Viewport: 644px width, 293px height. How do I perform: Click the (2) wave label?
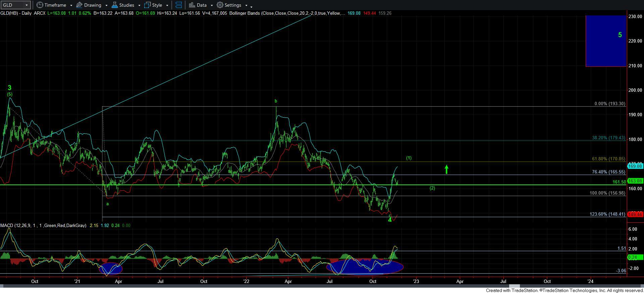(x=432, y=188)
